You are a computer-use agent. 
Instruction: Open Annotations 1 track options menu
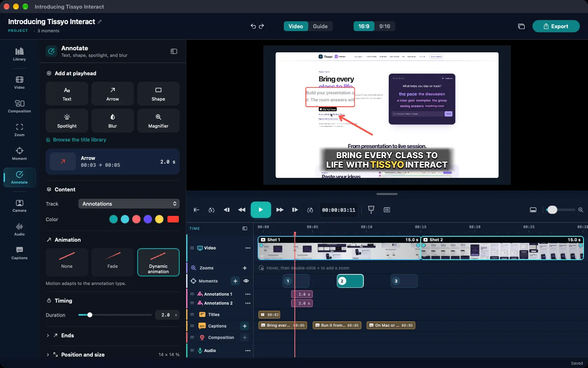click(248, 294)
